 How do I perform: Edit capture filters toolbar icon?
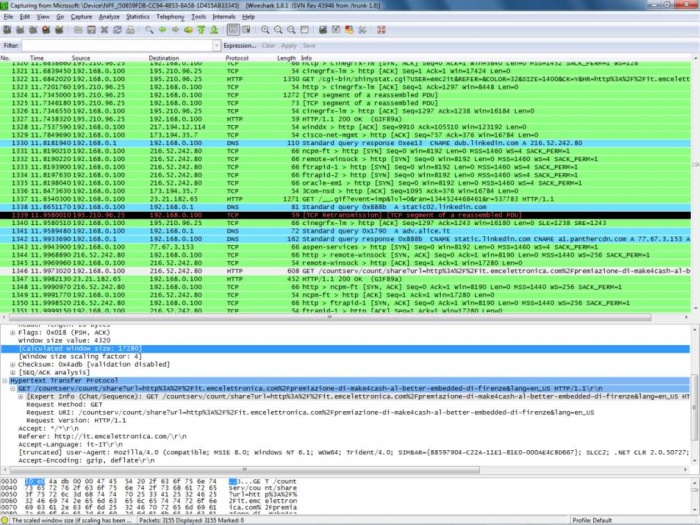click(x=323, y=30)
